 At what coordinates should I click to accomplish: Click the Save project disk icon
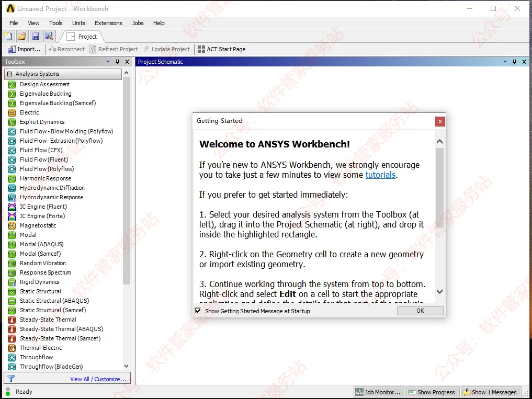tap(36, 36)
